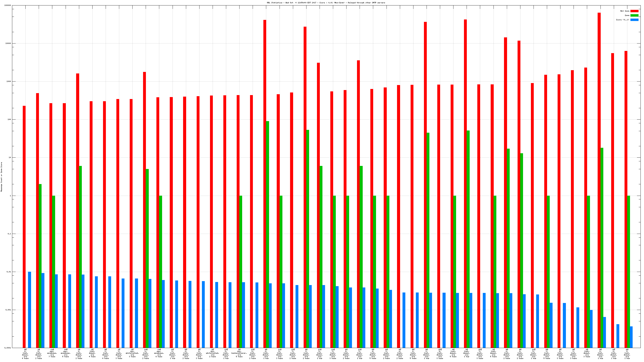
Task: Click the leftmost blue Score bar
Action: pyautogui.click(x=30, y=310)
